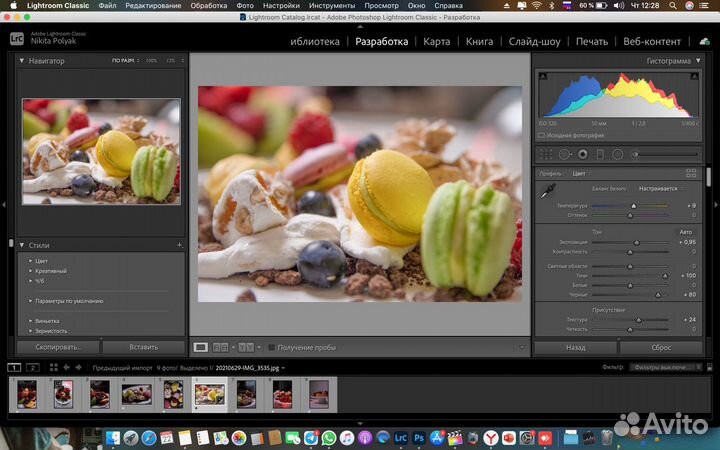Select the graduated filter tool icon

[600, 155]
